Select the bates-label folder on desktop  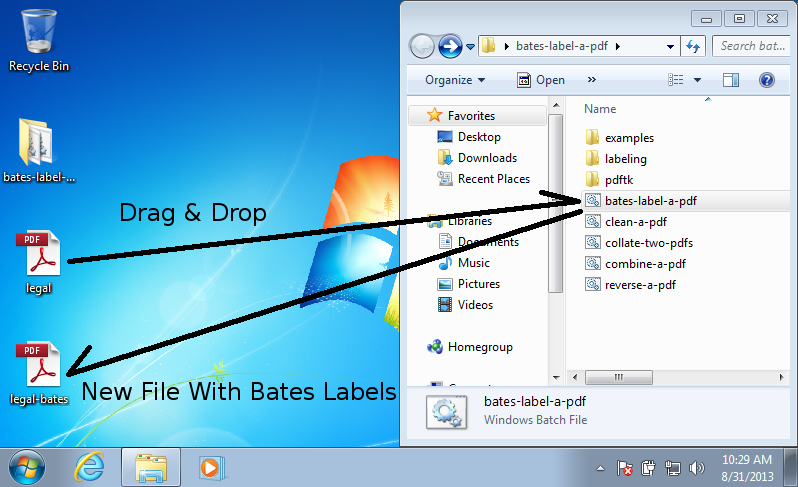[39, 150]
